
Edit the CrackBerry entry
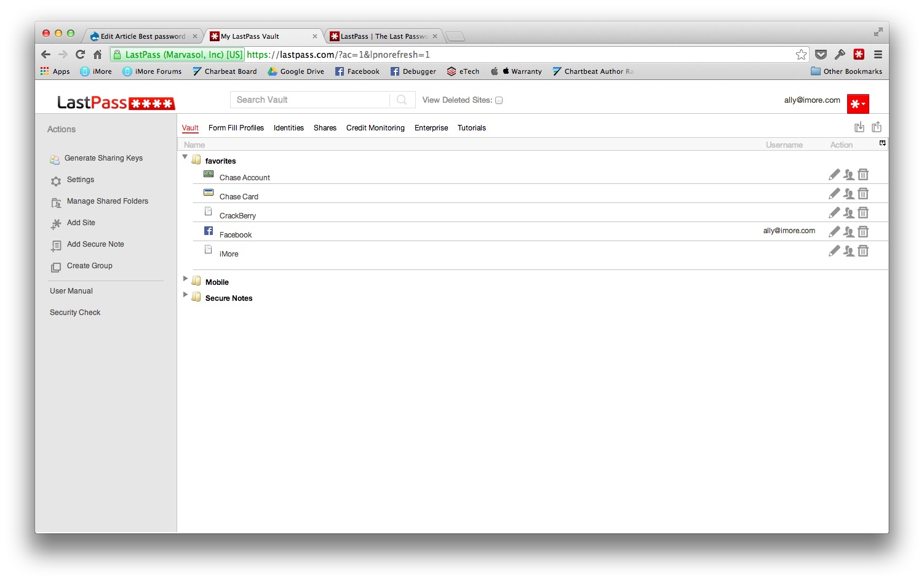(x=834, y=213)
